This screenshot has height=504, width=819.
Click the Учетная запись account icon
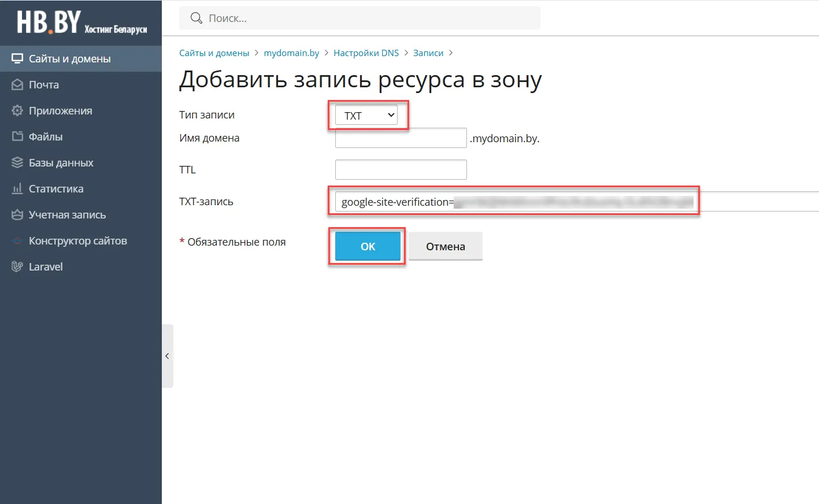(x=17, y=214)
